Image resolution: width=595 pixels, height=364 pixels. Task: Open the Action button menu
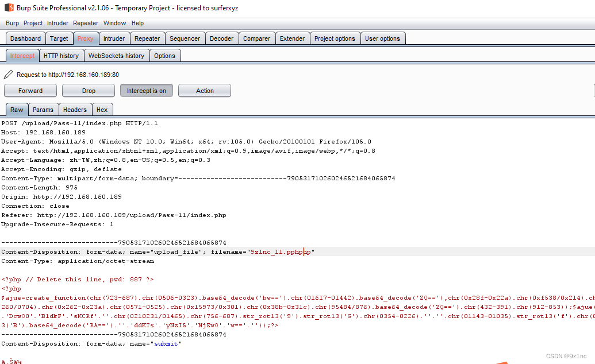tap(205, 91)
